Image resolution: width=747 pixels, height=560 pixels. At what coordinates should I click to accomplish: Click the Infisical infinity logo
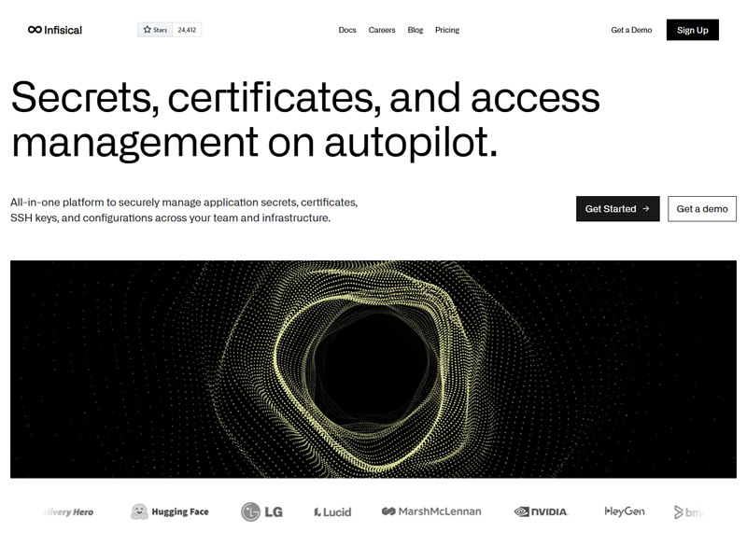[35, 30]
